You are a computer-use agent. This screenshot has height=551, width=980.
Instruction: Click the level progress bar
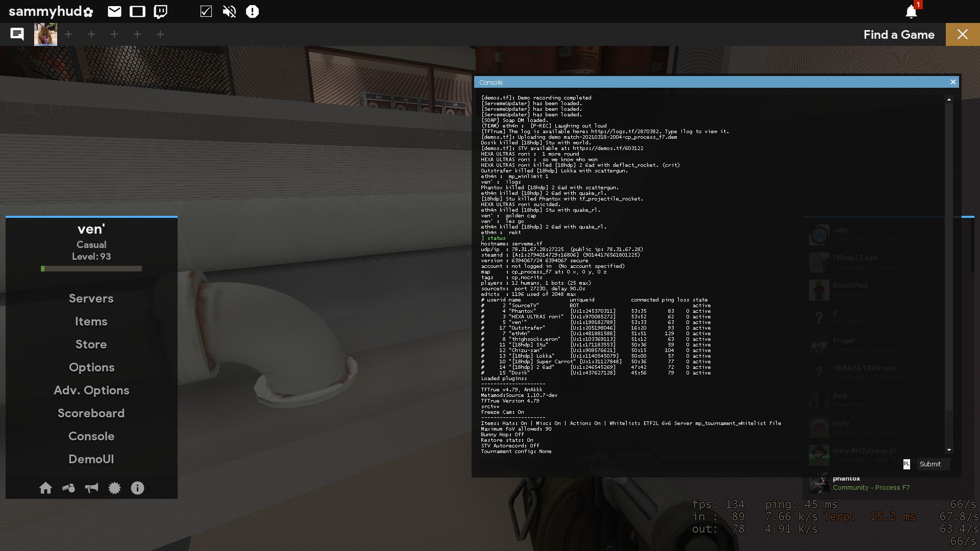pyautogui.click(x=91, y=268)
